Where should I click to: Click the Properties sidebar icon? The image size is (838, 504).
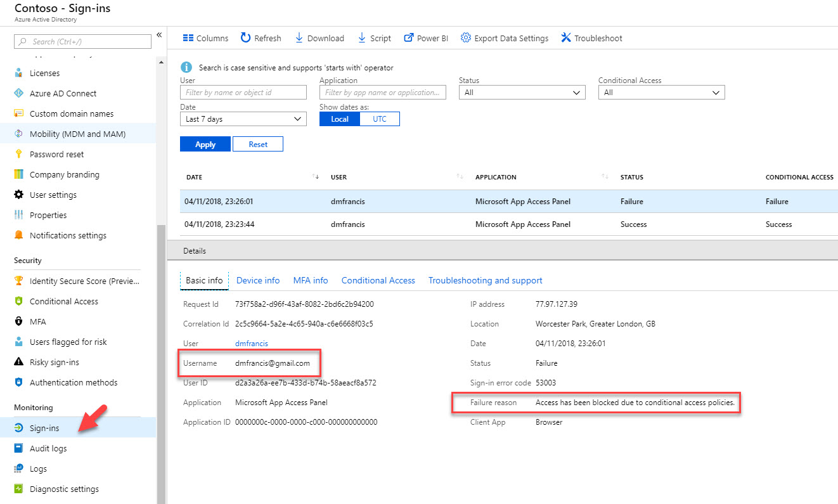point(18,215)
